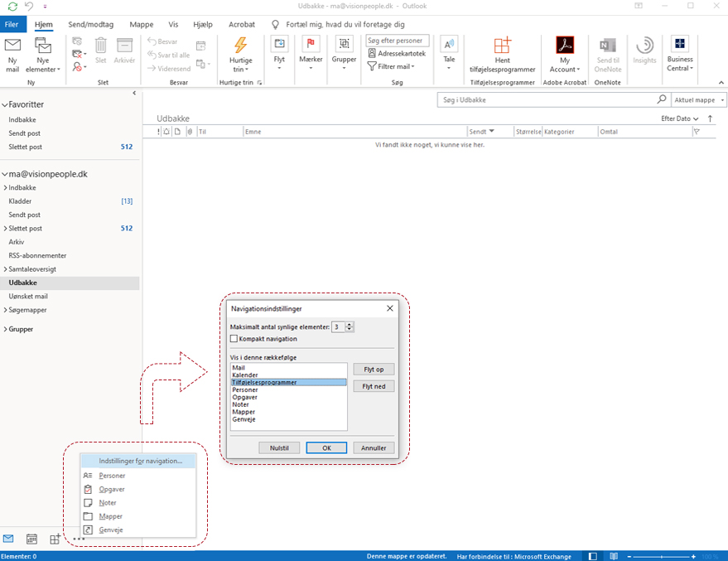Screen dimensions: 728x561
Task: Click the zoom in plus button
Action: coord(693,556)
